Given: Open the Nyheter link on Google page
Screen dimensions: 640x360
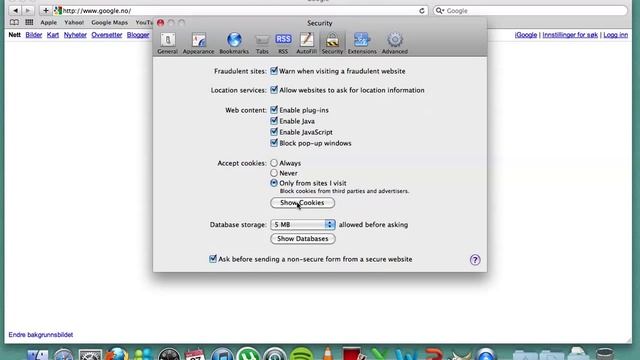Looking at the screenshot, I should click(x=75, y=35).
